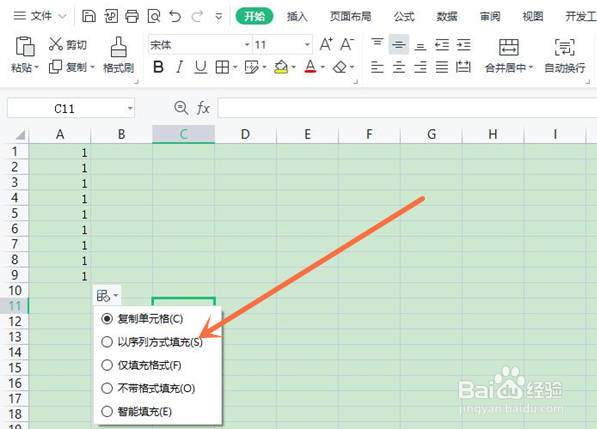Apply red font color A

[310, 67]
